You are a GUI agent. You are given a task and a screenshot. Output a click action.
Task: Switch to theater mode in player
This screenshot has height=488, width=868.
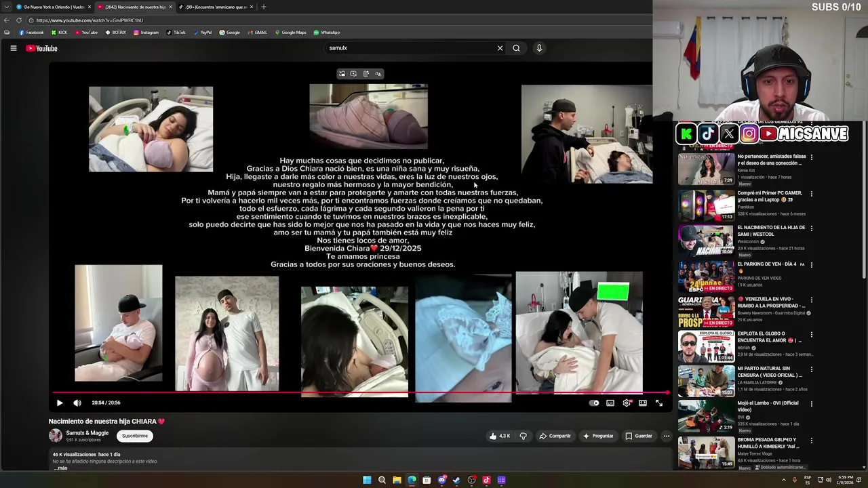click(643, 403)
